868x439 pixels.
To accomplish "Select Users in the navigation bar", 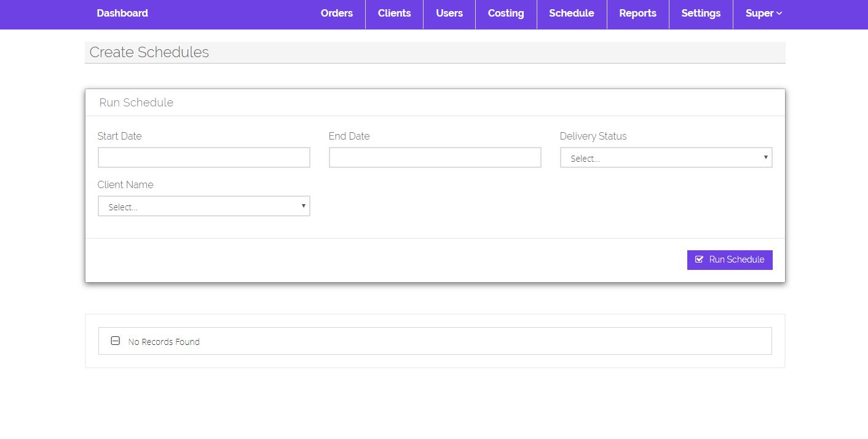I will [x=449, y=14].
